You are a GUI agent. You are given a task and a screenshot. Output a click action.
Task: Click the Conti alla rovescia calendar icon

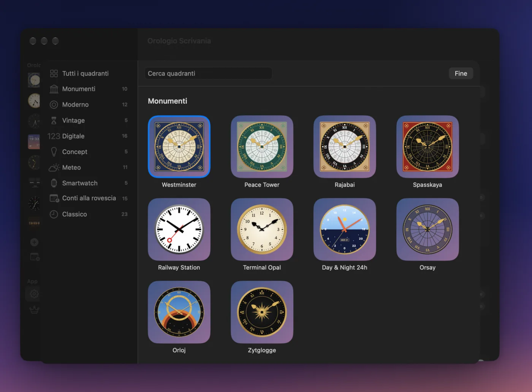coord(54,198)
